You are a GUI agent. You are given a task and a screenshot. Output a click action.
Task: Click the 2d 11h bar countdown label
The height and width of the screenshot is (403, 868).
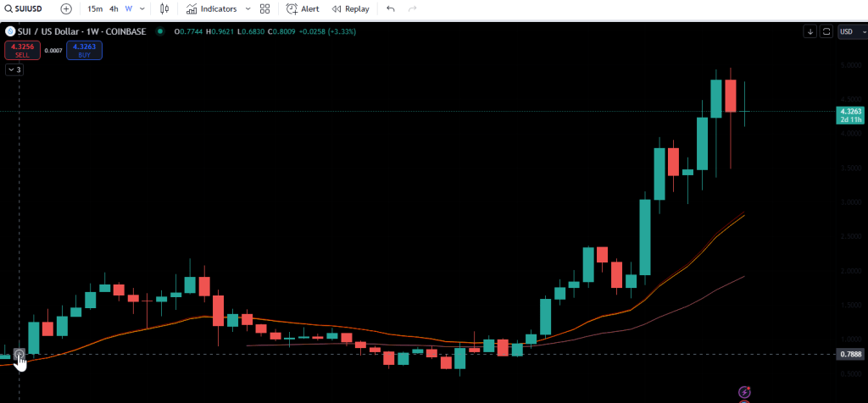coord(851,119)
